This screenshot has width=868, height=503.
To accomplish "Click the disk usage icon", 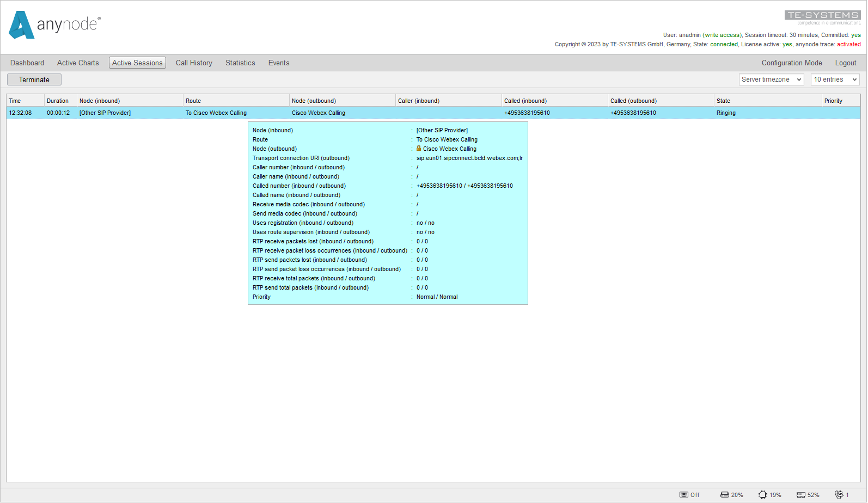I will tap(725, 495).
